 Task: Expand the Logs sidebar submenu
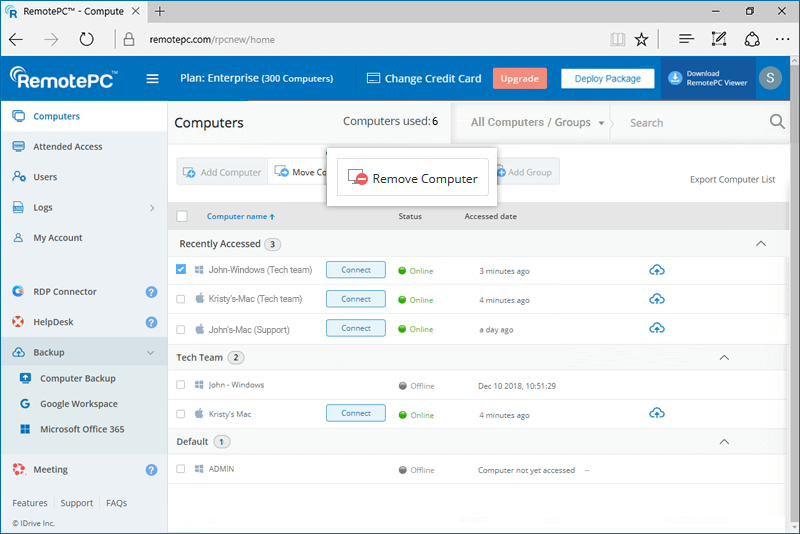[152, 208]
